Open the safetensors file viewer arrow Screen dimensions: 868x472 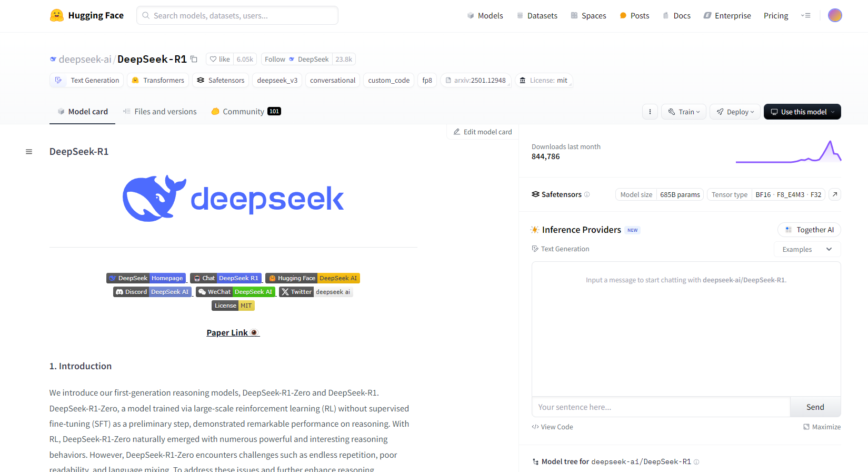835,194
